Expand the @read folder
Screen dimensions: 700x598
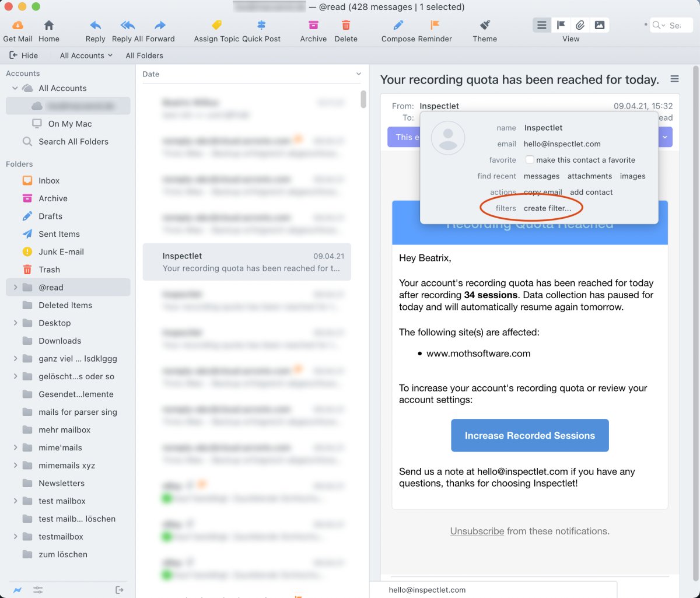pos(15,288)
